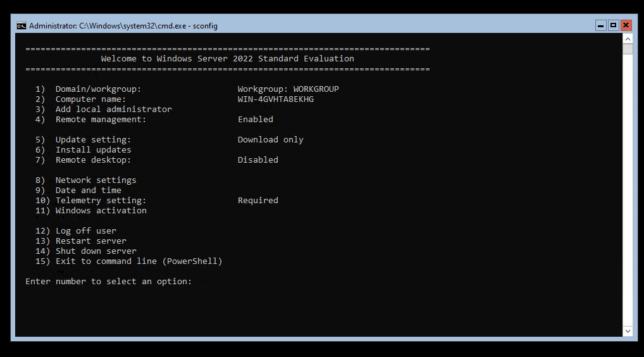Click the cmd.exe icon in title bar
Viewport: 644px width, 357px height.
(x=22, y=26)
